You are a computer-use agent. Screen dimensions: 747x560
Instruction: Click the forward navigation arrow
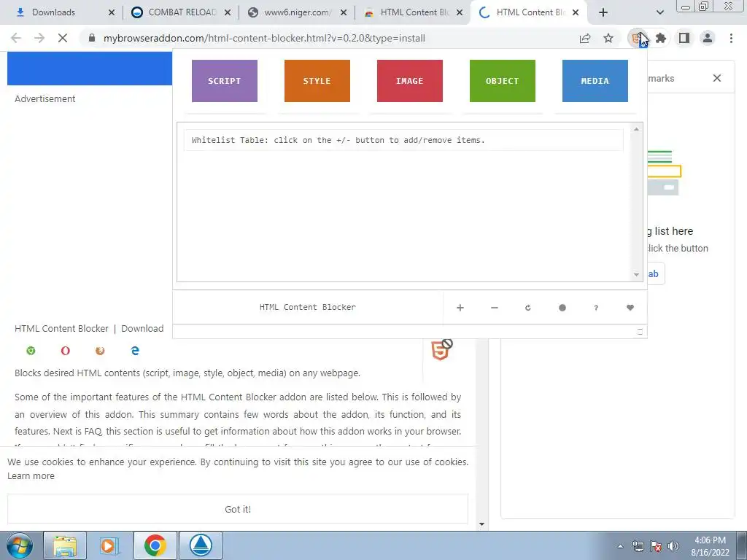click(x=39, y=38)
